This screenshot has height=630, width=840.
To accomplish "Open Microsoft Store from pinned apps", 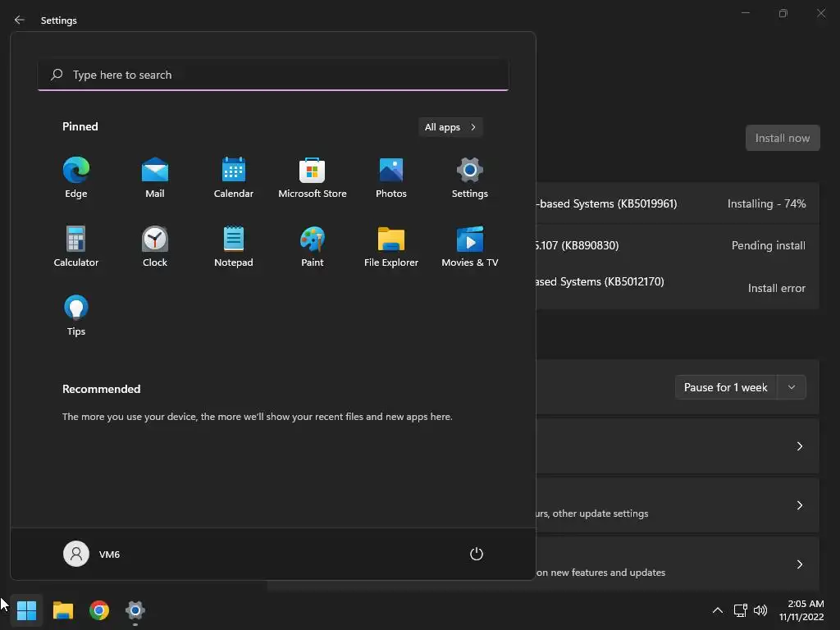I will 313,178.
